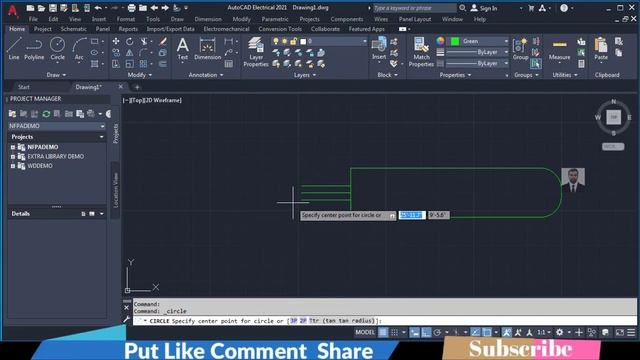Viewport: 640px width, 360px height.
Task: Click the Sign In button
Action: click(x=484, y=8)
